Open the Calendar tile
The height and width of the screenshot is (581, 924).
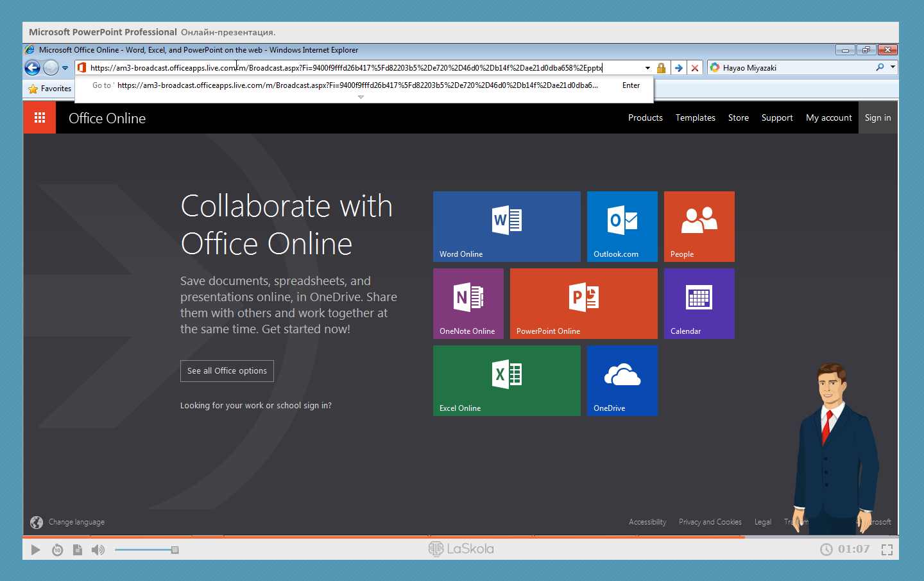(699, 303)
